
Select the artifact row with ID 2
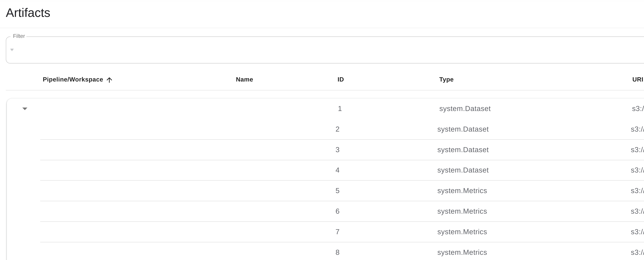click(x=338, y=129)
